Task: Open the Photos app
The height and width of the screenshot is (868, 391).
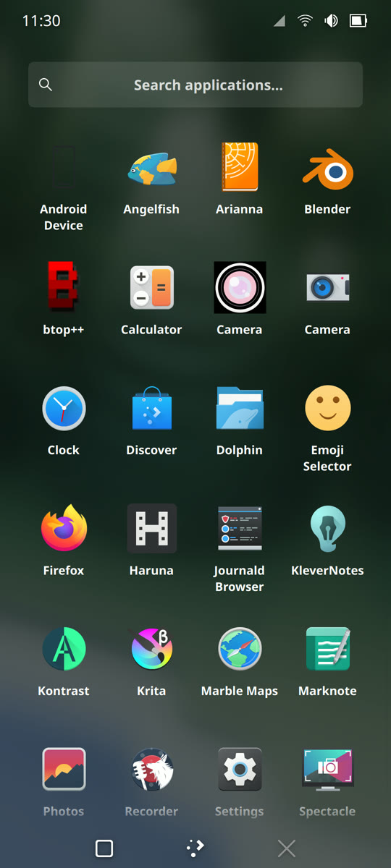Action: (64, 781)
